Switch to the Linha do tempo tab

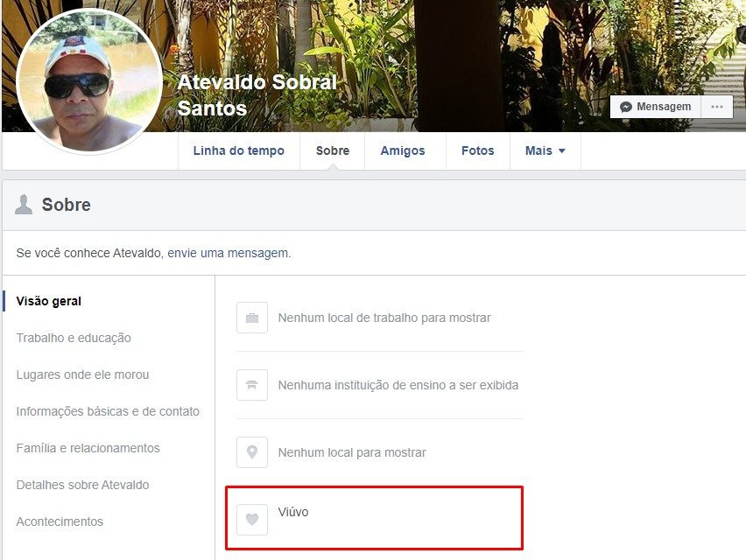click(239, 150)
